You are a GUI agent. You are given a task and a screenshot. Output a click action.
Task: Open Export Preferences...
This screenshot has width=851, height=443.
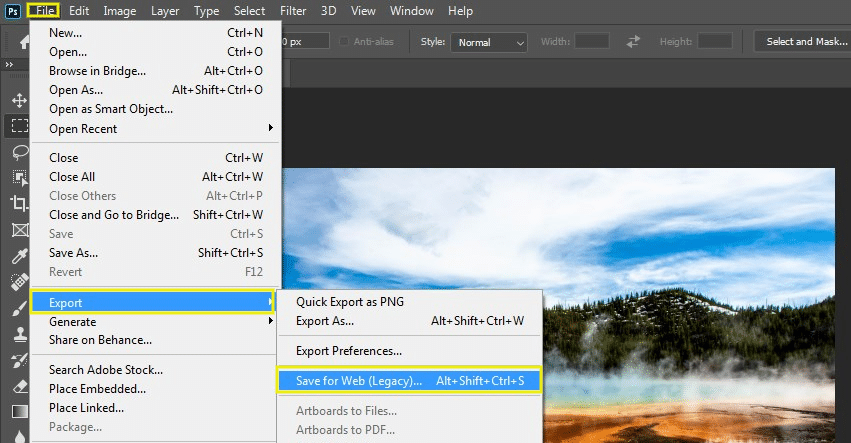(410, 351)
